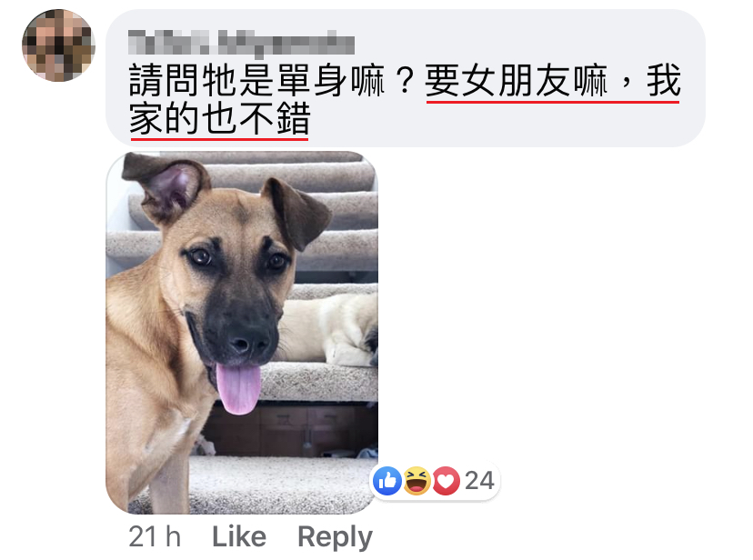
Task: Click the red heart Love reaction icon
Action: tap(447, 480)
